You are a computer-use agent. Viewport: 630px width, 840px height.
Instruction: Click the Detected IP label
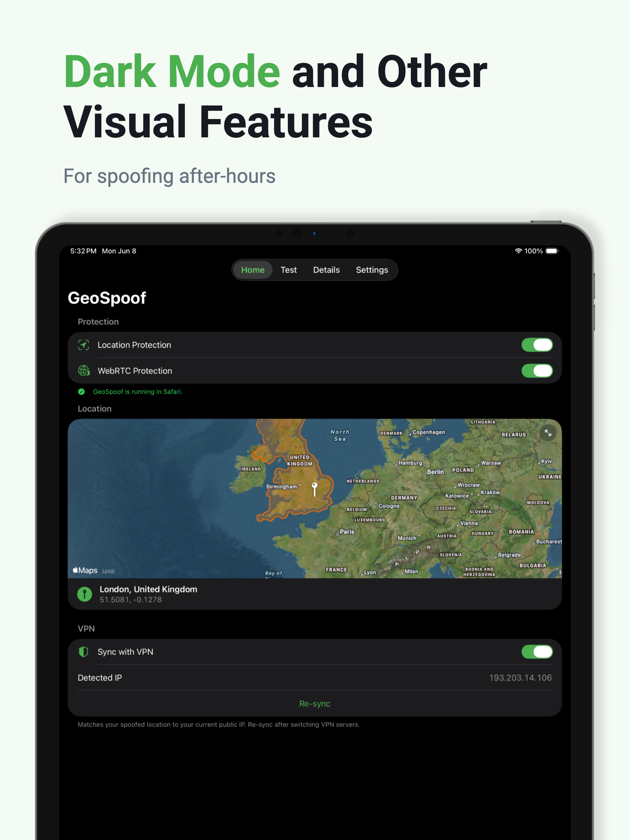pyautogui.click(x=100, y=678)
